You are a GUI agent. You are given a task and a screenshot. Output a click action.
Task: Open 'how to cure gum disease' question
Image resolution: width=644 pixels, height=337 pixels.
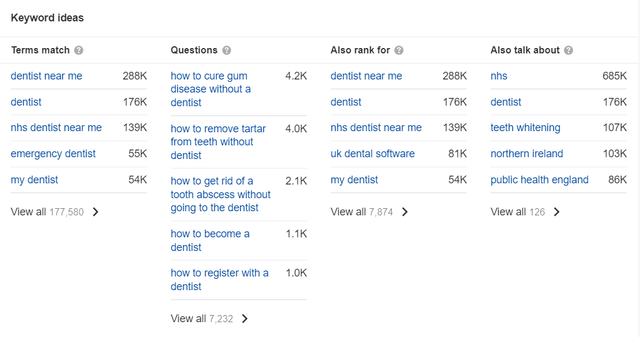click(x=211, y=89)
